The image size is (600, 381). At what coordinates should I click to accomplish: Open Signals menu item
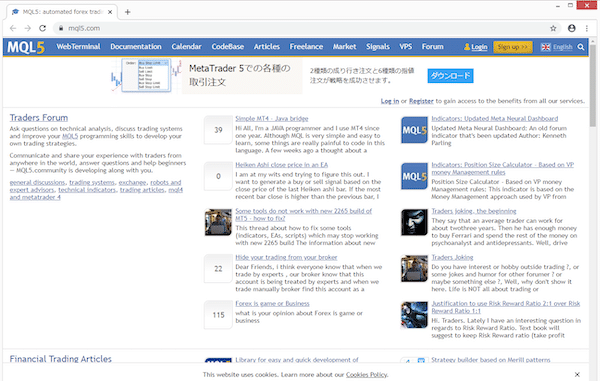(x=378, y=47)
